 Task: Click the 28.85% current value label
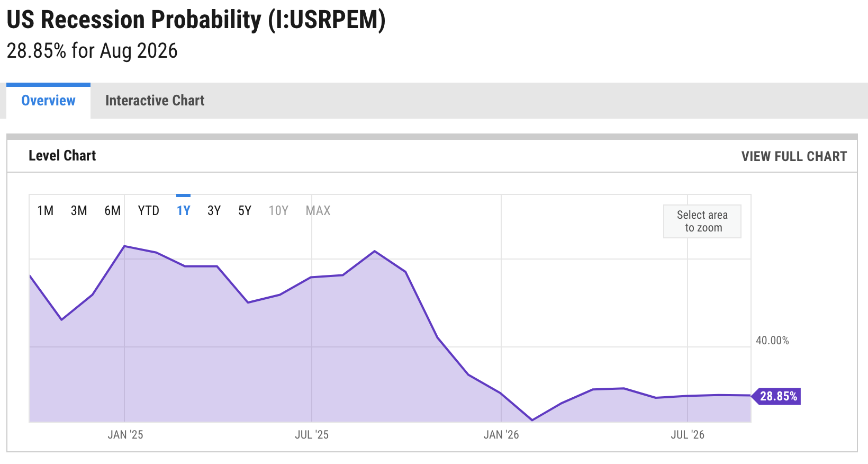tap(778, 396)
